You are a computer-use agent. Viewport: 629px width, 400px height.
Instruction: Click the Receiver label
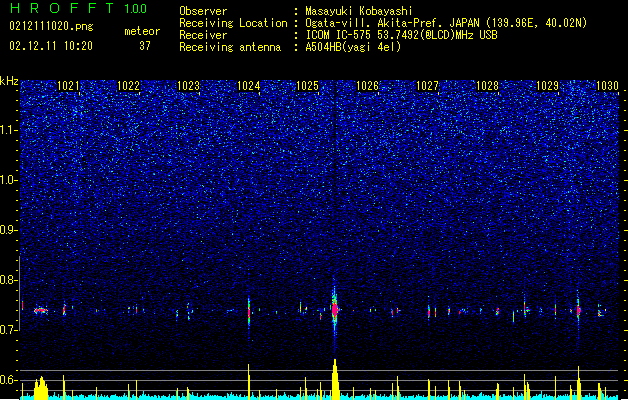pos(203,35)
